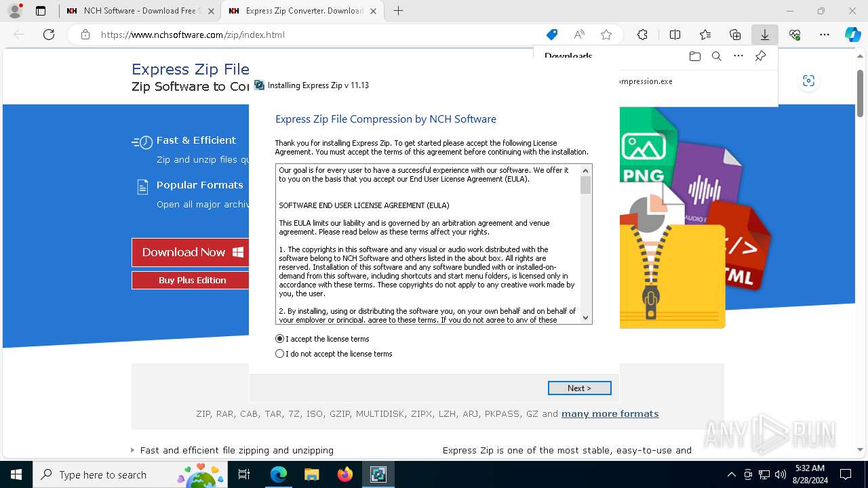Screen dimensions: 868x488
Task: Open the Copilot sidebar icon
Action: (x=852, y=35)
